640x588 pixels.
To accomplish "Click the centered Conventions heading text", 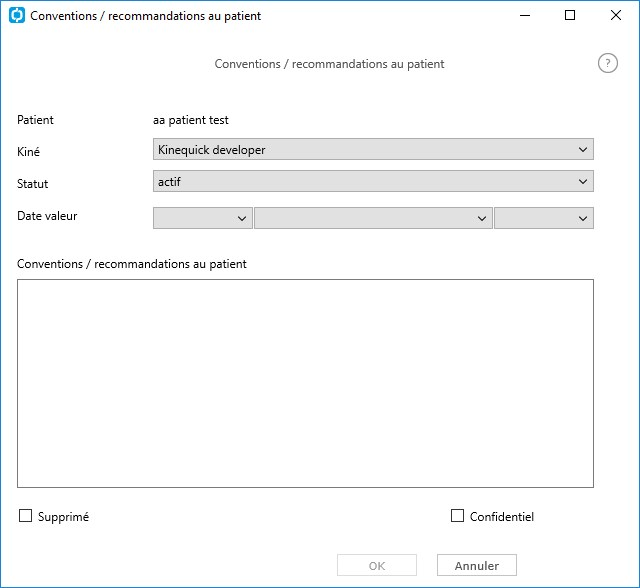I will pos(329,64).
